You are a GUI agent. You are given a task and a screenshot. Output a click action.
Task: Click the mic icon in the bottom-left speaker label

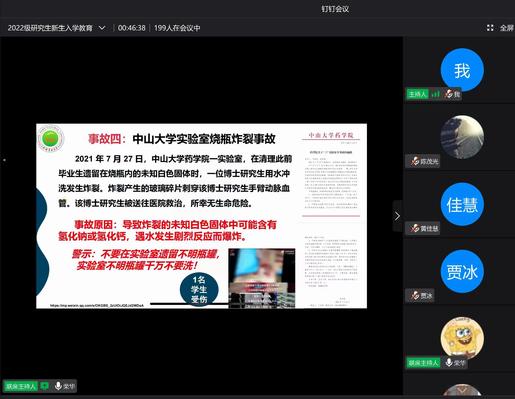pyautogui.click(x=58, y=386)
